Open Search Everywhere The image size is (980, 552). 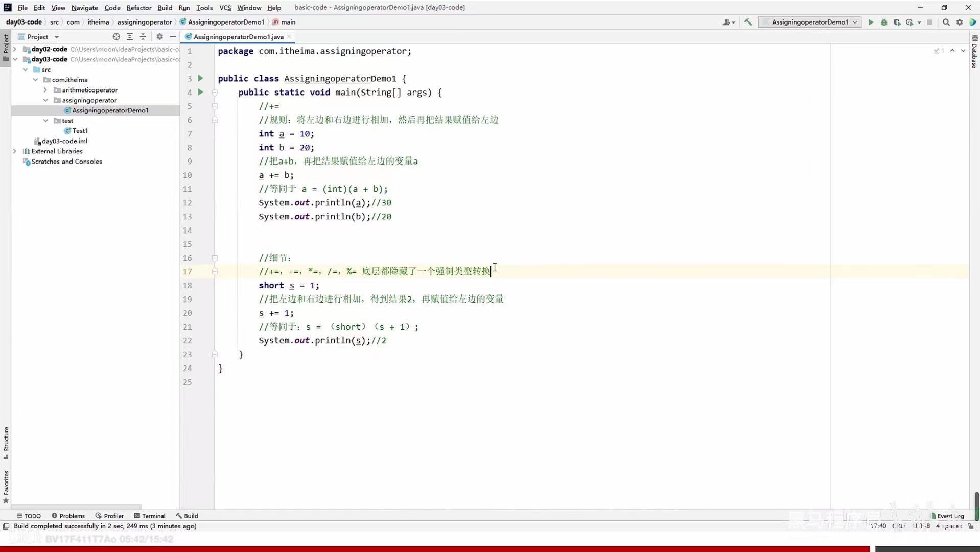(946, 22)
